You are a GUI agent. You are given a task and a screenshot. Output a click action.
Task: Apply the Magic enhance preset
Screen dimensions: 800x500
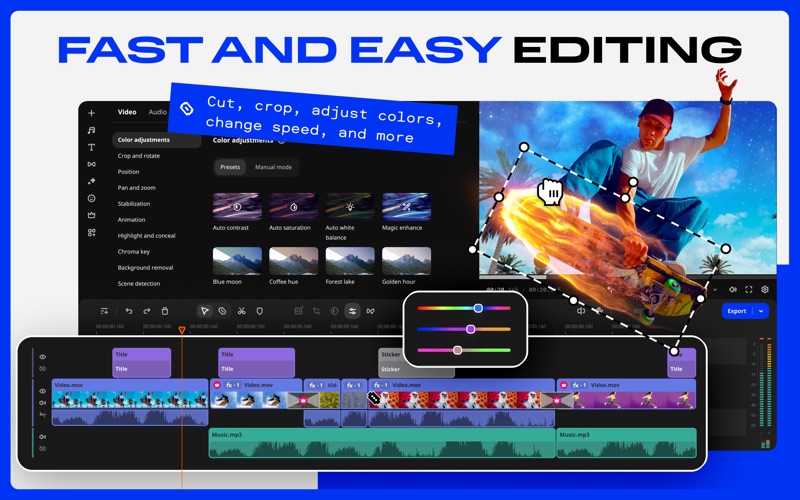tap(406, 207)
